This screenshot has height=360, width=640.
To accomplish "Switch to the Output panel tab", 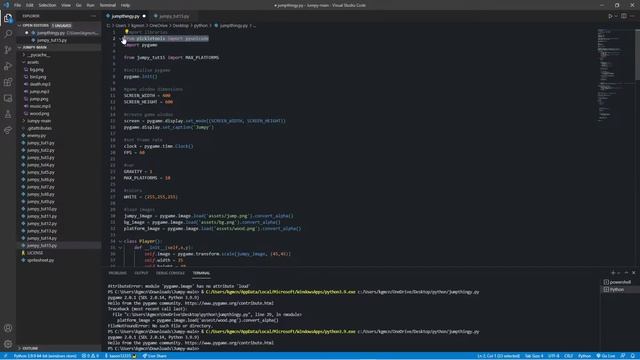I will 141,273.
